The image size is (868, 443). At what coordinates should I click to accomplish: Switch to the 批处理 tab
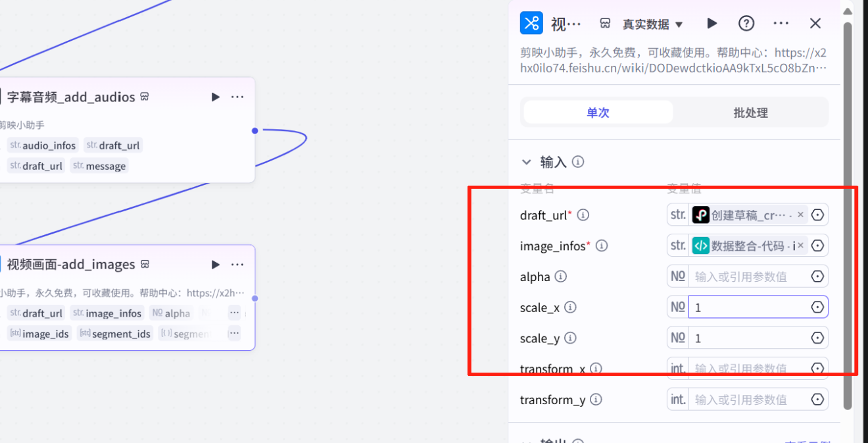pyautogui.click(x=750, y=113)
